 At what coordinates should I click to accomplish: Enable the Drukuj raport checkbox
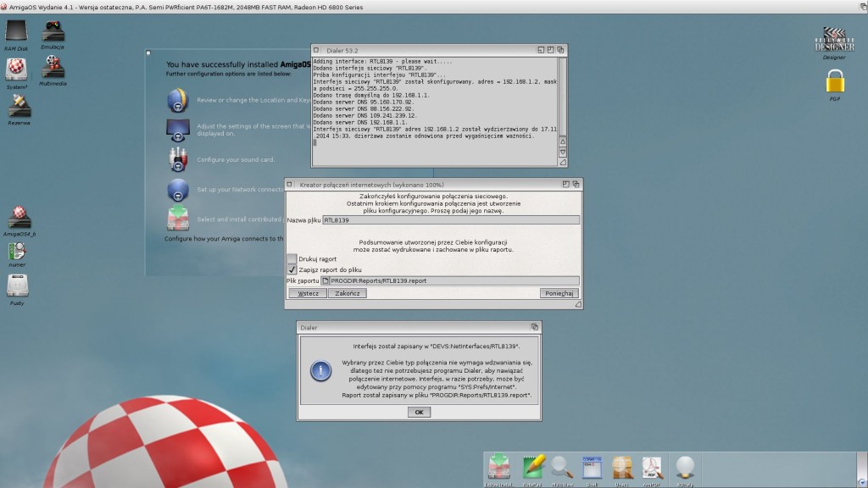pos(292,258)
